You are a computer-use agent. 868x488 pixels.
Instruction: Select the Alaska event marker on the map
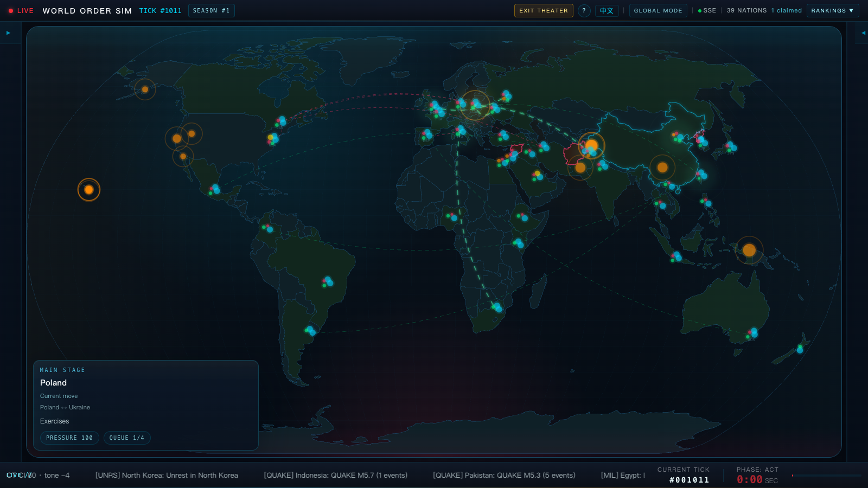pyautogui.click(x=144, y=89)
